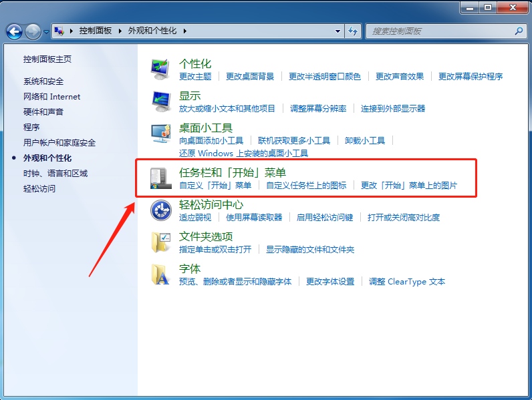This screenshot has height=400, width=532.
Task: Select 网络和 Internet in the sidebar
Action: [x=51, y=97]
